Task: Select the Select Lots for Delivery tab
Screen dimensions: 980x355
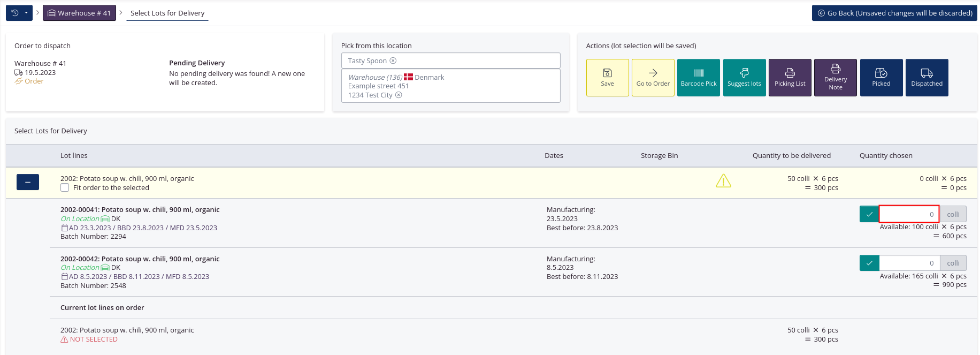Action: pos(167,13)
